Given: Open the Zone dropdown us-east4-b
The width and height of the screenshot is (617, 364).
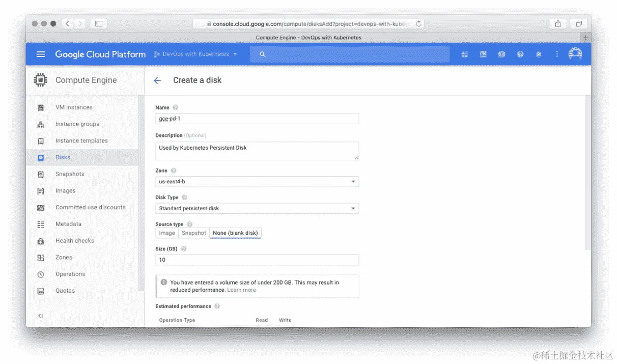Looking at the screenshot, I should pyautogui.click(x=257, y=182).
